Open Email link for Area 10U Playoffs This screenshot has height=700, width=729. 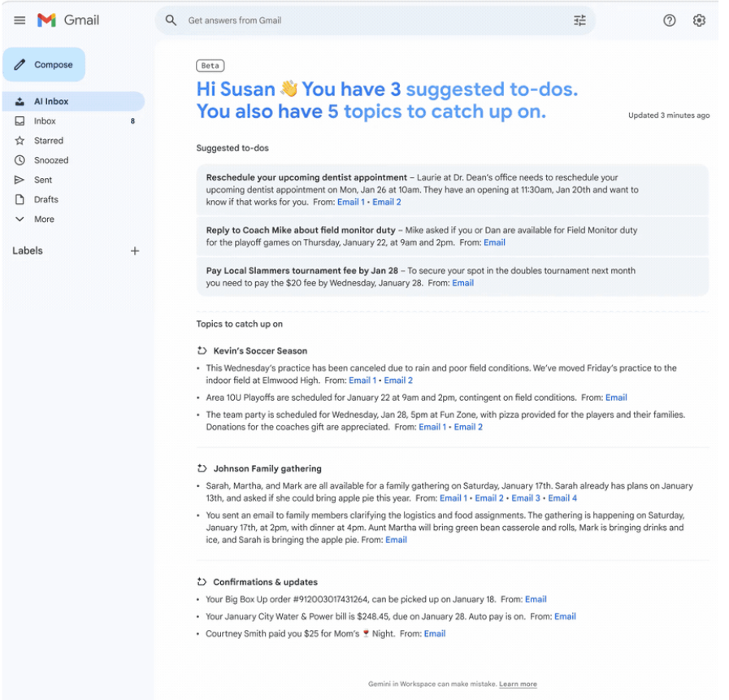coord(616,398)
